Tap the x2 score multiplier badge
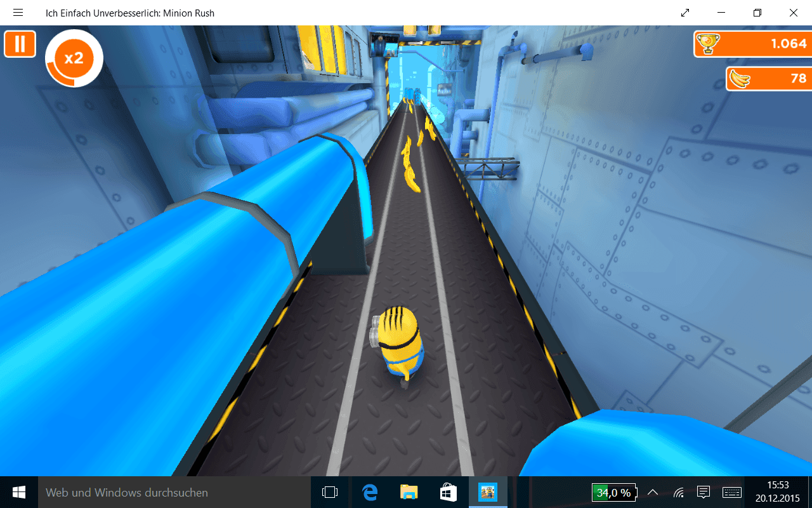Screen dimensions: 812x508 click(74, 58)
